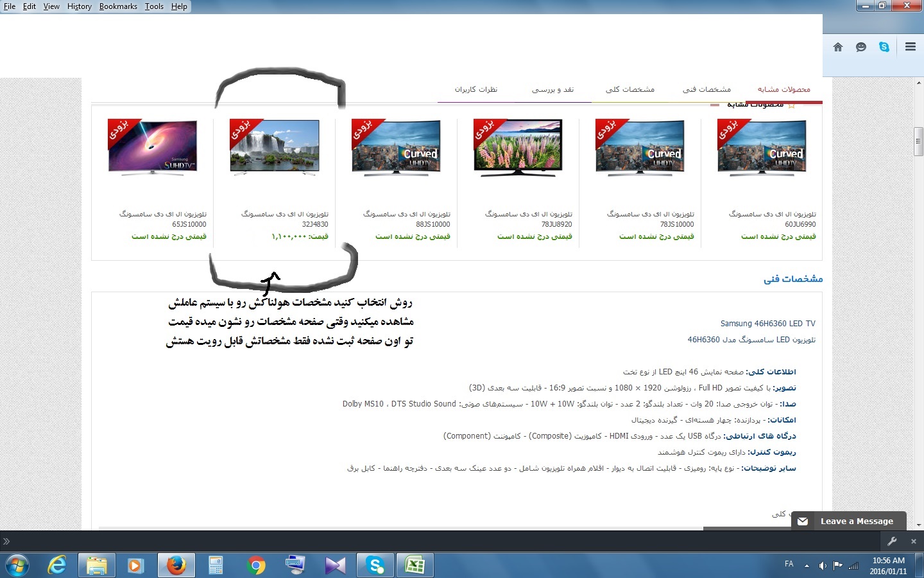The width and height of the screenshot is (924, 578).
Task: Open the 78JU8920 flowers TV thumbnail
Action: [518, 147]
